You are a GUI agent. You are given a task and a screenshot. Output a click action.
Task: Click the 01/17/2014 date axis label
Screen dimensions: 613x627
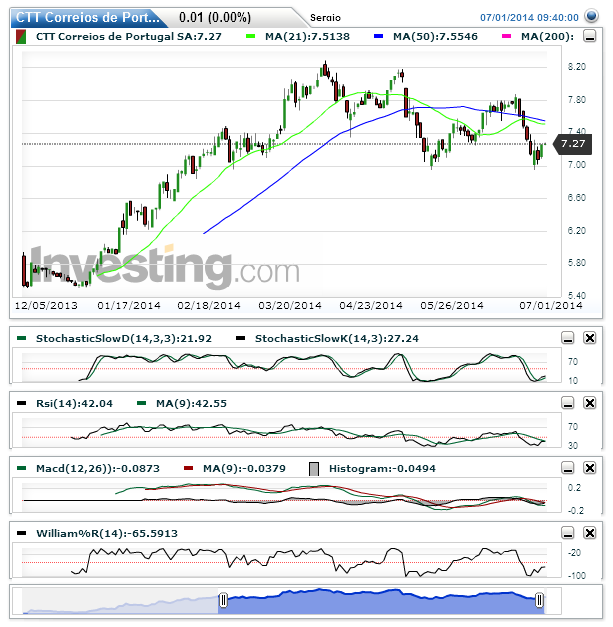[129, 306]
